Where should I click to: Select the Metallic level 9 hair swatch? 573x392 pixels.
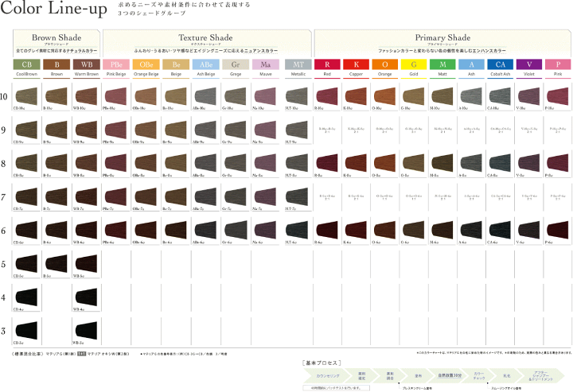(x=297, y=129)
